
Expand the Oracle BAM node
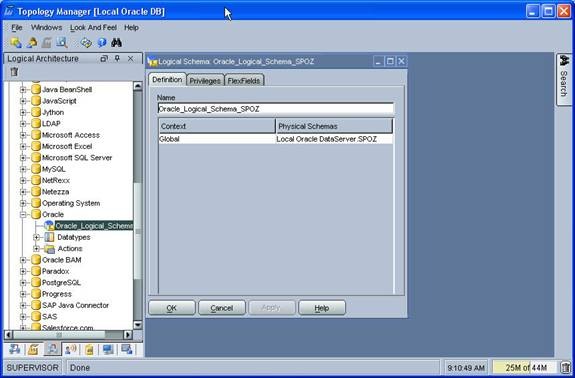[23, 260]
